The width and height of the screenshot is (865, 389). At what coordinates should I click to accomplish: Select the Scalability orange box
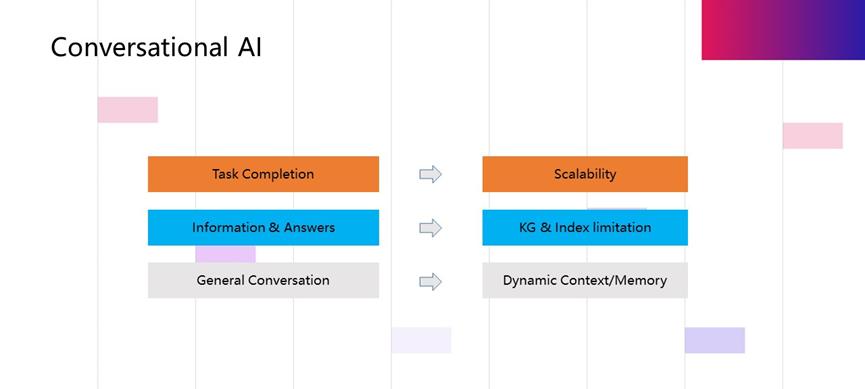(585, 174)
